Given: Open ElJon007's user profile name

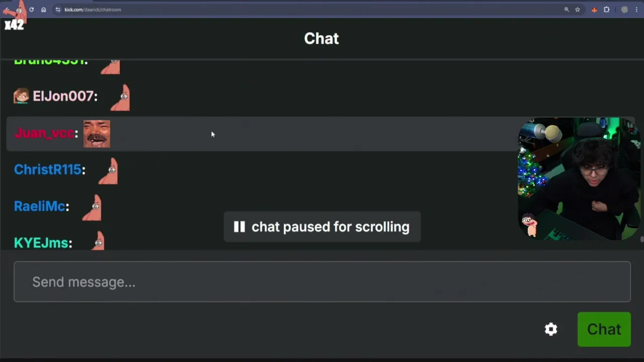Looking at the screenshot, I should pos(63,96).
